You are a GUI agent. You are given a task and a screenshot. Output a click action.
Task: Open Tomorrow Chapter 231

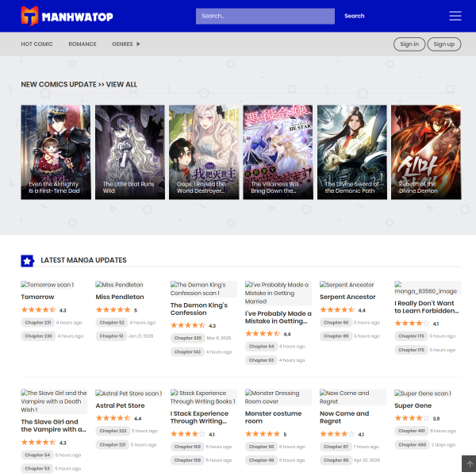[37, 322]
